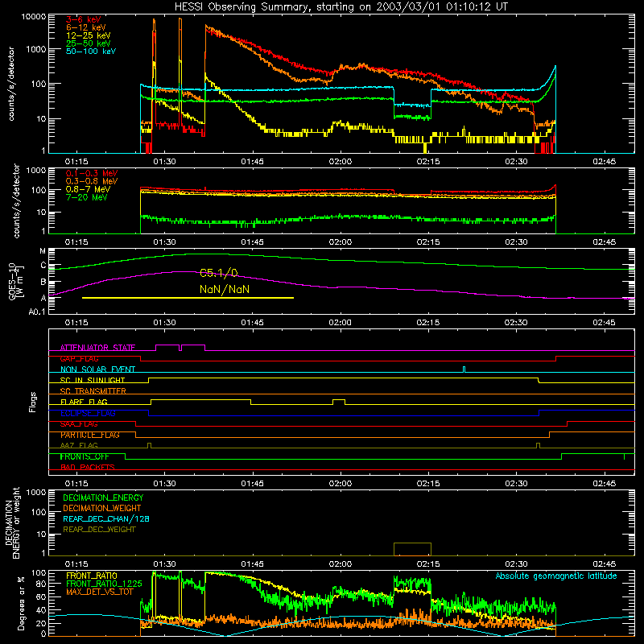The width and height of the screenshot is (644, 644).
Task: Click the ATTENUATOR_STATE flag label
Action: coord(97,348)
